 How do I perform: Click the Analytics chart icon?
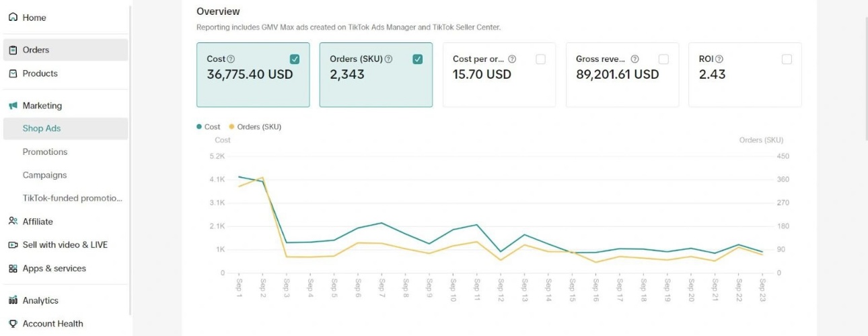(x=13, y=301)
